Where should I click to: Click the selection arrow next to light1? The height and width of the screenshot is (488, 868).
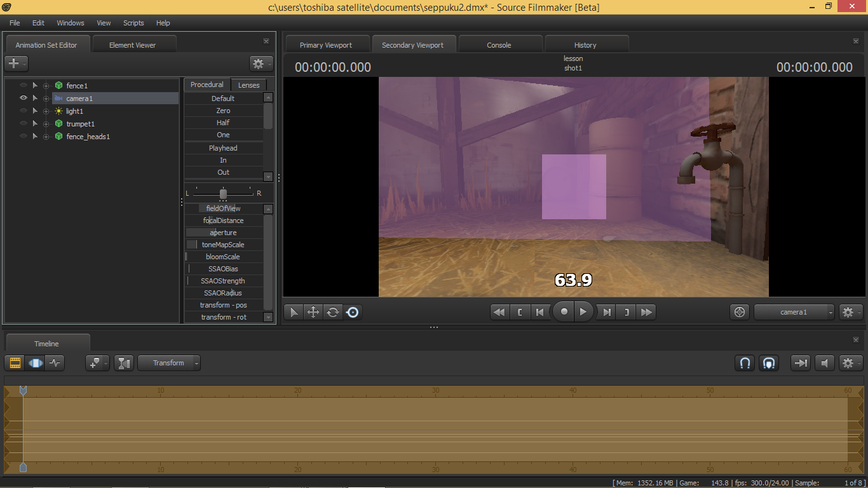click(x=35, y=111)
